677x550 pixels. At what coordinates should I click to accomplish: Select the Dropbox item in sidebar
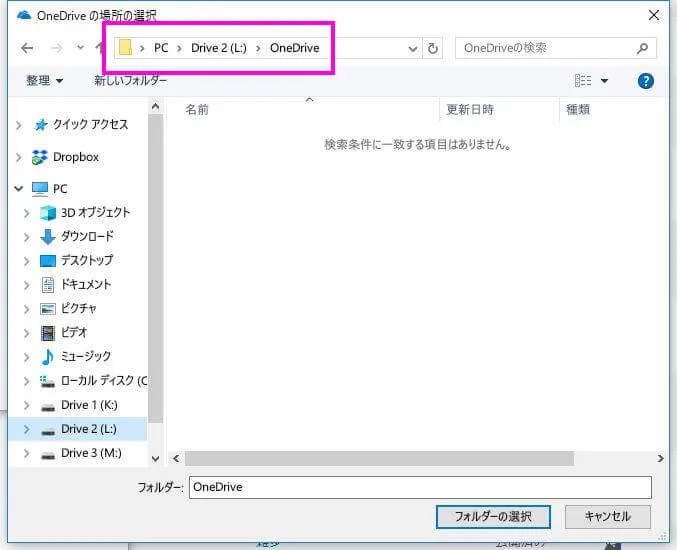(x=76, y=157)
